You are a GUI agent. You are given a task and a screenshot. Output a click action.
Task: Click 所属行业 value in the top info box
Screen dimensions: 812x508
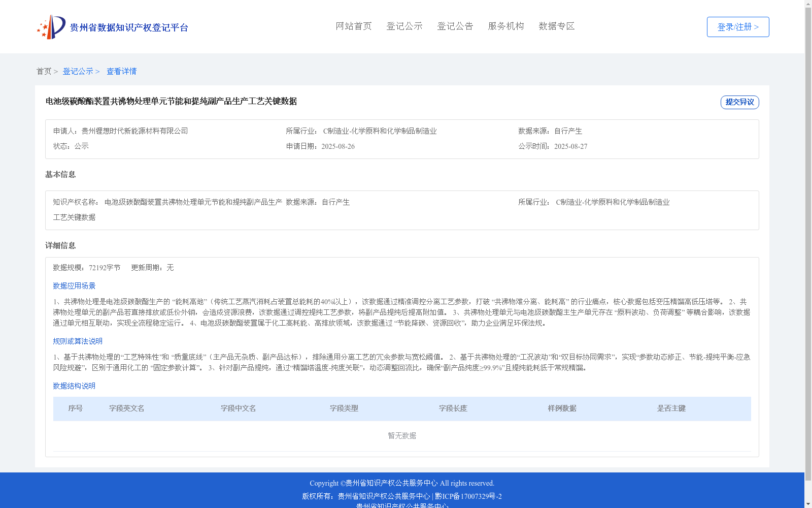(x=380, y=131)
